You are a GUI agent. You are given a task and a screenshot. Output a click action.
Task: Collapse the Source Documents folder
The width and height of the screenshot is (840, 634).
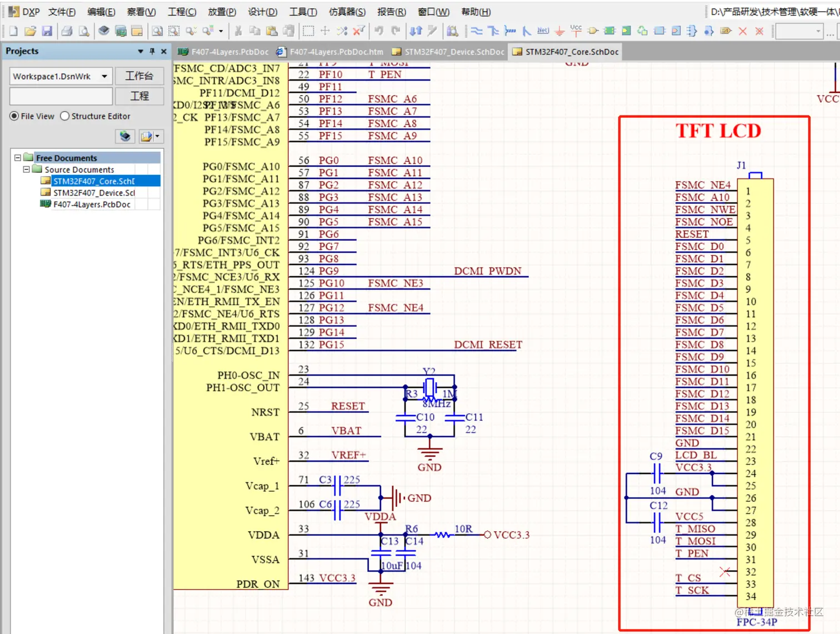tap(26, 169)
